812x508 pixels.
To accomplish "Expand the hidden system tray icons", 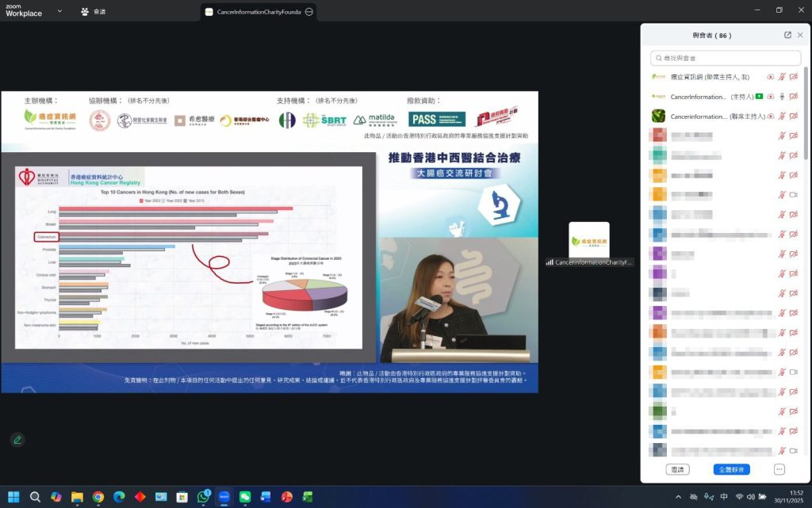I will (678, 497).
